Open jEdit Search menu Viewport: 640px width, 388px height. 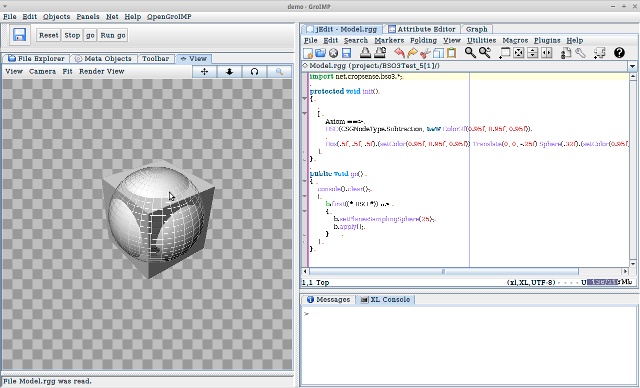pyautogui.click(x=356, y=40)
